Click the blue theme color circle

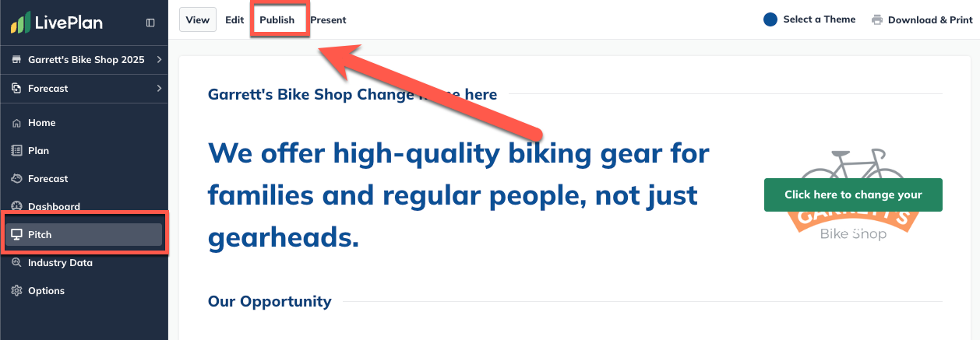[x=770, y=19]
